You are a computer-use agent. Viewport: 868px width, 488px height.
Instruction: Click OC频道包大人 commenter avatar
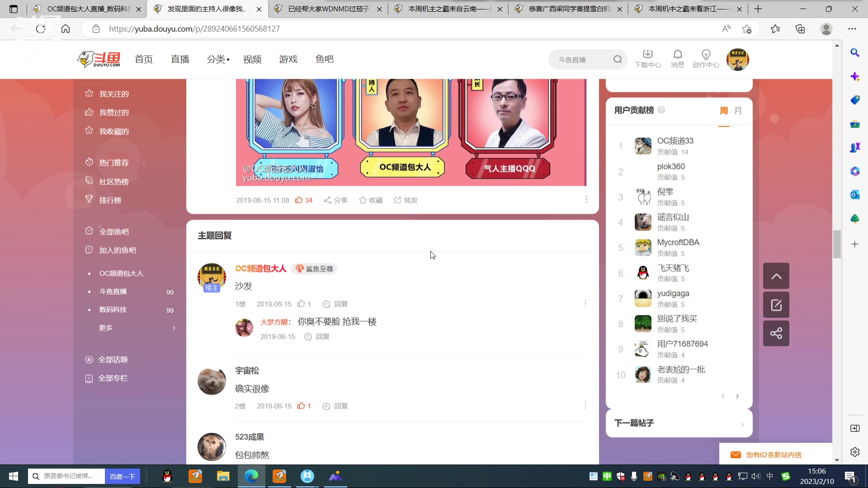[212, 277]
